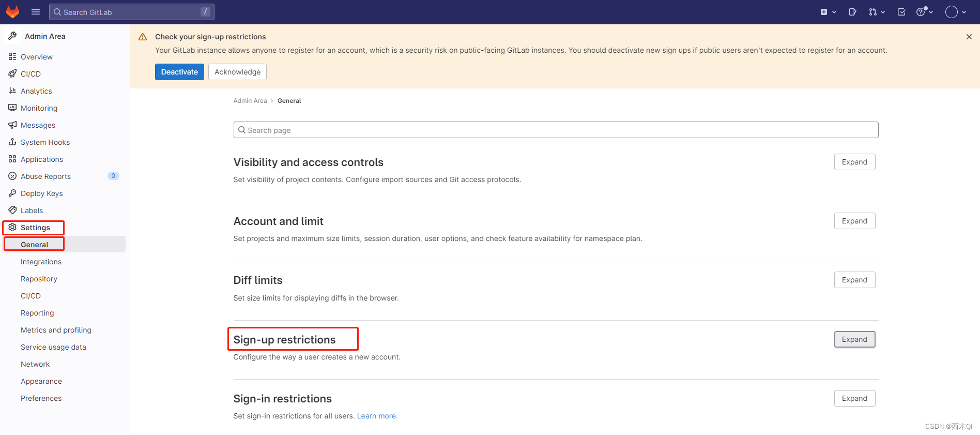Image resolution: width=980 pixels, height=435 pixels.
Task: Click the System Hooks anchor icon
Action: [12, 142]
